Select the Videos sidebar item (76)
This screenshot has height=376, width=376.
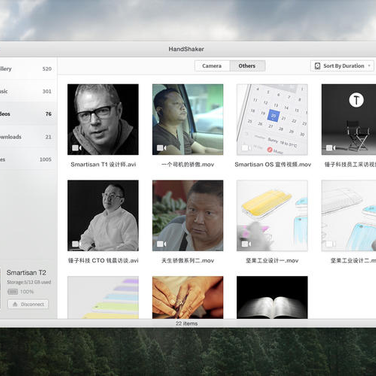point(28,114)
